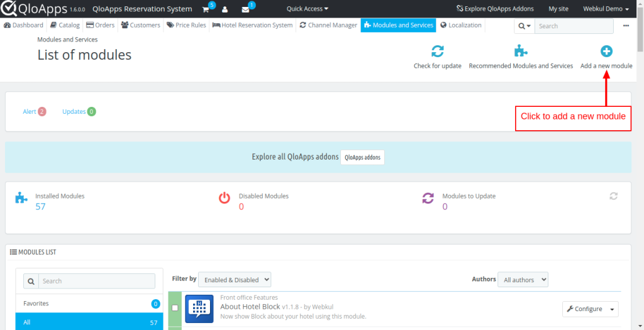
Task: Click the three-dots more menu icon
Action: point(626,25)
